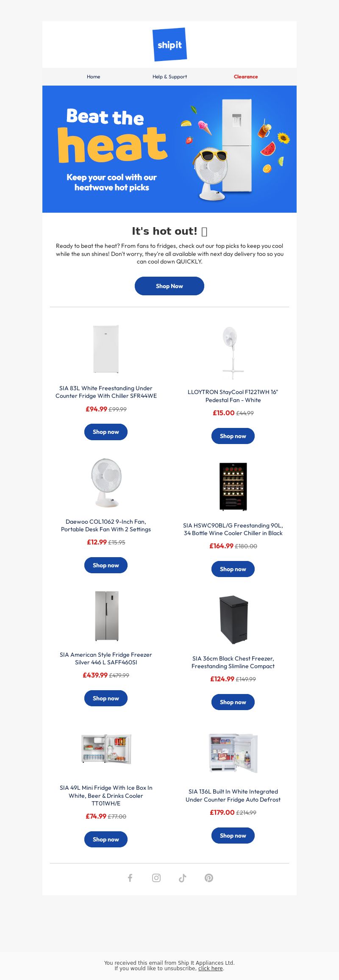Open the Beat the heat banner
Image resolution: width=339 pixels, height=980 pixels.
click(x=169, y=149)
